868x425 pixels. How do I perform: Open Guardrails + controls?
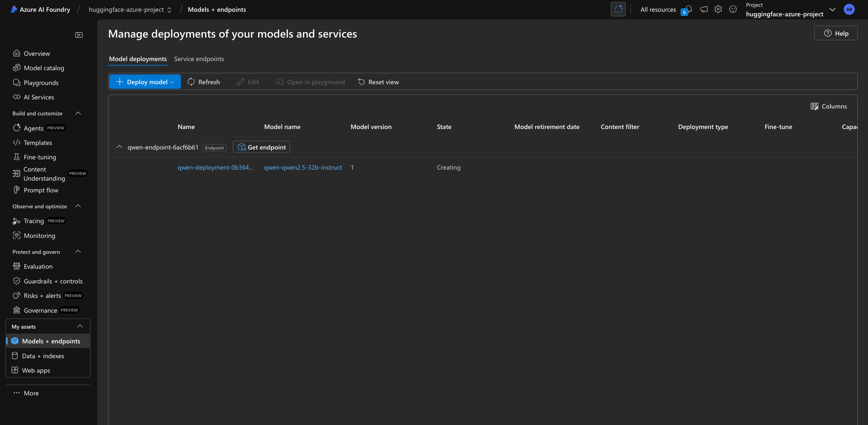pyautogui.click(x=53, y=281)
